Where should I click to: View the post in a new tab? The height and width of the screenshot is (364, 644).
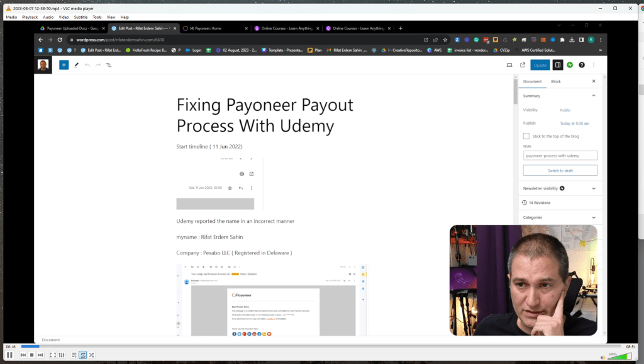523,65
